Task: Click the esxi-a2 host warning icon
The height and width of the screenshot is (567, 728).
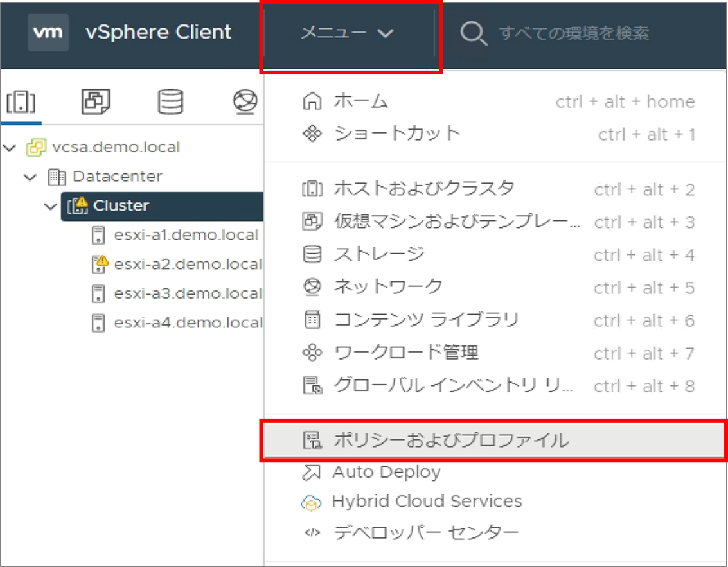Action: 100,263
